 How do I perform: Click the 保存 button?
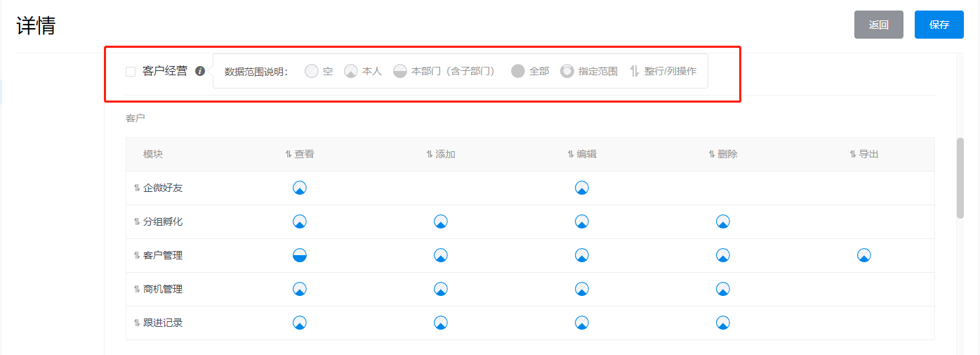point(939,25)
